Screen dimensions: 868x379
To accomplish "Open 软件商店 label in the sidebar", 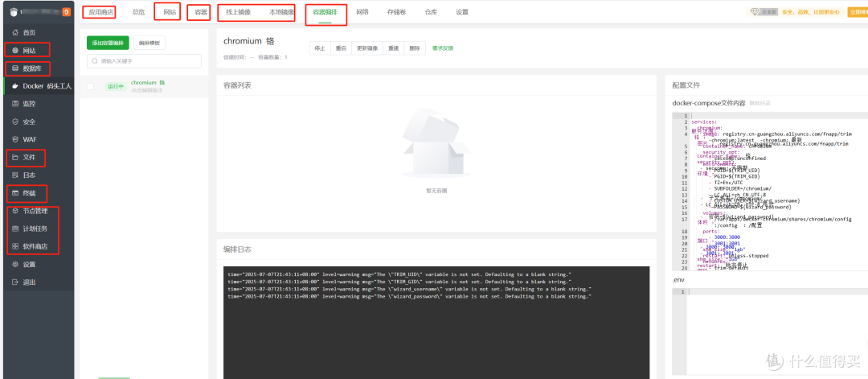I will (35, 246).
